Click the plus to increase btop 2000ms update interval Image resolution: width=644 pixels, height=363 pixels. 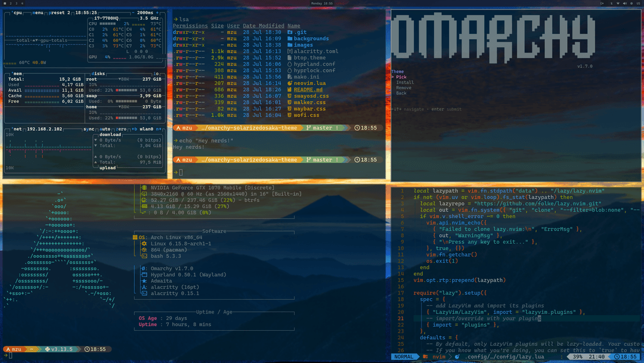(x=157, y=11)
